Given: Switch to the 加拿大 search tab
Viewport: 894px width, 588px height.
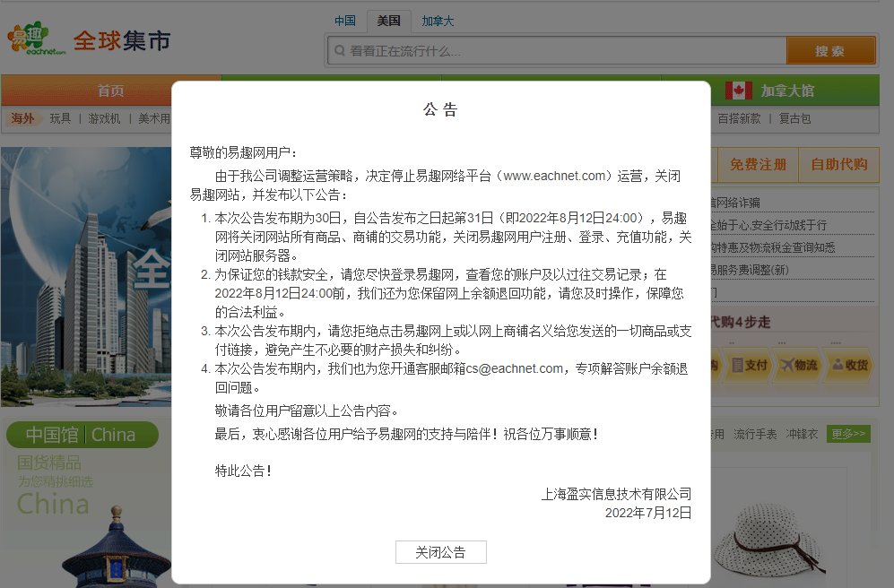Looking at the screenshot, I should pos(438,22).
